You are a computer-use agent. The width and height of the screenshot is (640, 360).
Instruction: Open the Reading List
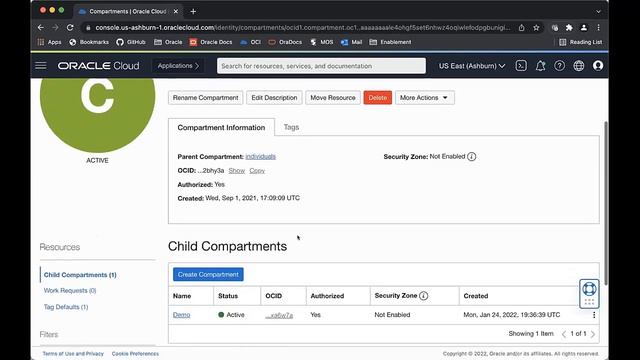pos(581,42)
